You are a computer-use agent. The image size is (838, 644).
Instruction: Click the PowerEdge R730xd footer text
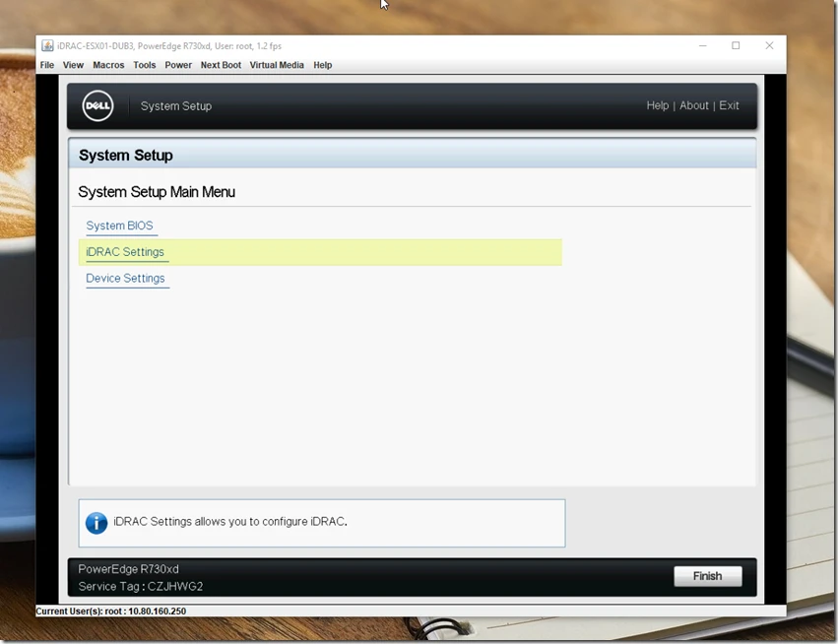(x=128, y=569)
